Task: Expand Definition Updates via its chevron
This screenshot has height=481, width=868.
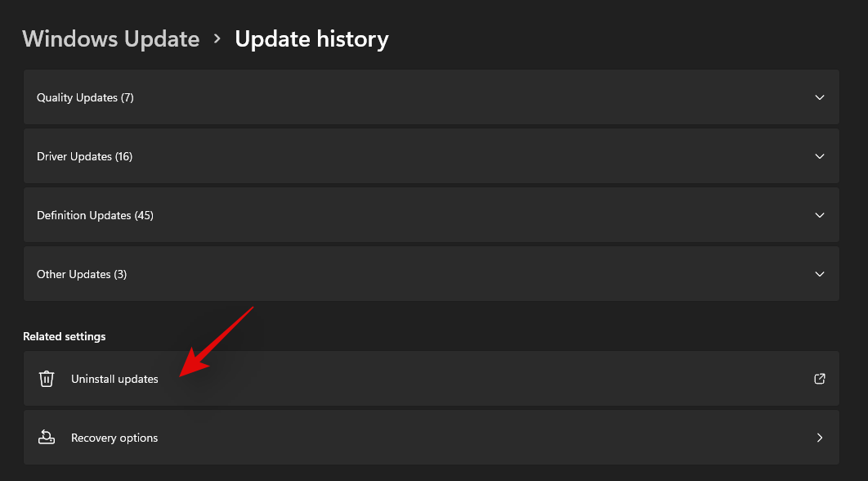Action: coord(820,215)
